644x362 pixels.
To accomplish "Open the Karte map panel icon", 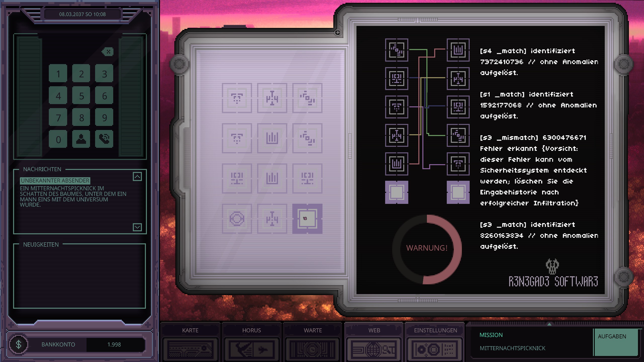I will [190, 349].
